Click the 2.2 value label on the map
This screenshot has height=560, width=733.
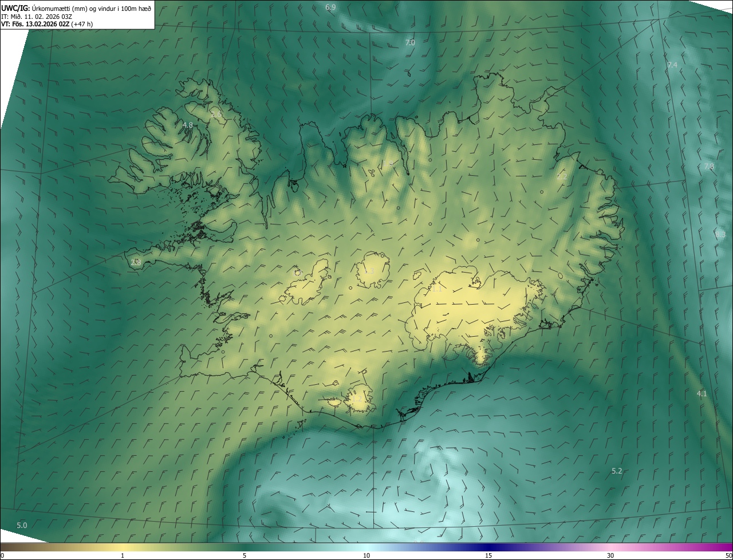(x=562, y=177)
